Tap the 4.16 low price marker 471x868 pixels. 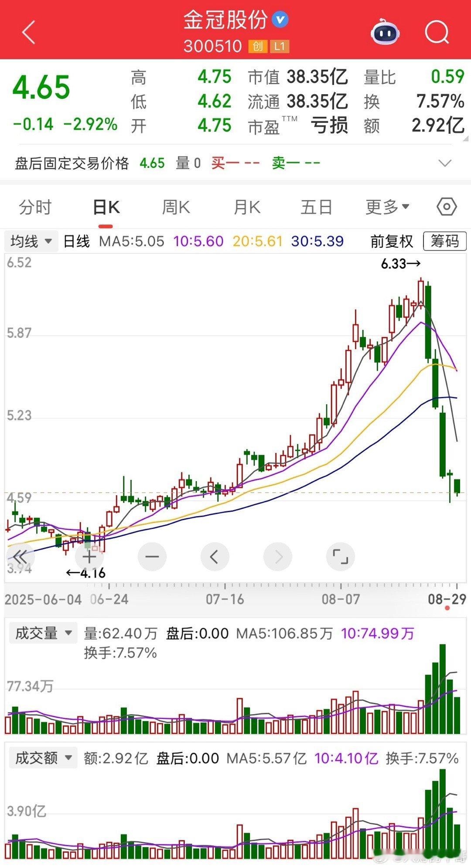86,573
